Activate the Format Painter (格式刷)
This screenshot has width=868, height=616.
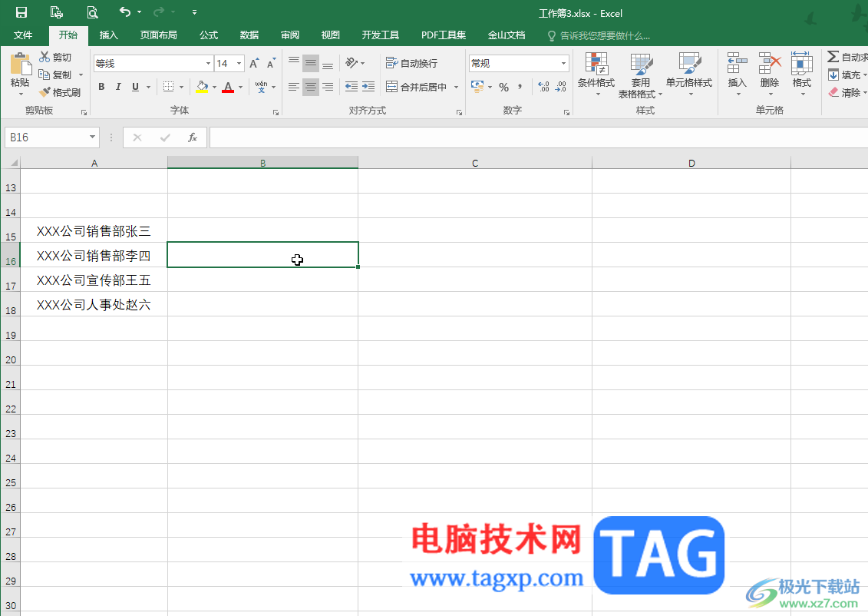click(x=59, y=92)
